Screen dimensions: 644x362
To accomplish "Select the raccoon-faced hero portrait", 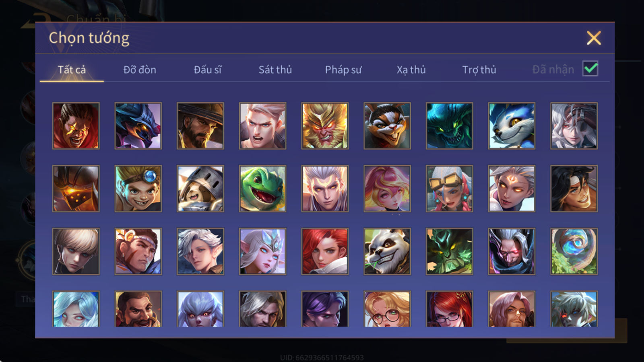I will [x=387, y=126].
